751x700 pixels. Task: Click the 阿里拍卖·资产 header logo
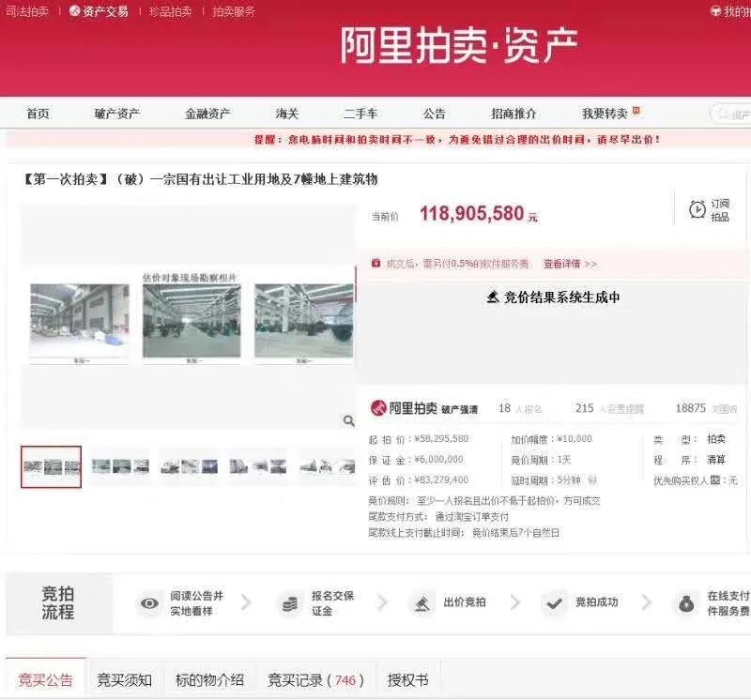pyautogui.click(x=459, y=45)
